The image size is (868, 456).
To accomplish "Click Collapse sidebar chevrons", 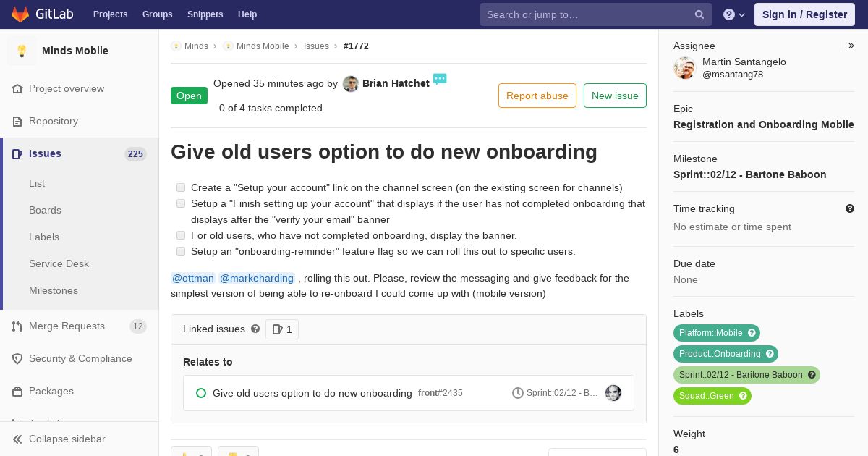I will click(18, 439).
